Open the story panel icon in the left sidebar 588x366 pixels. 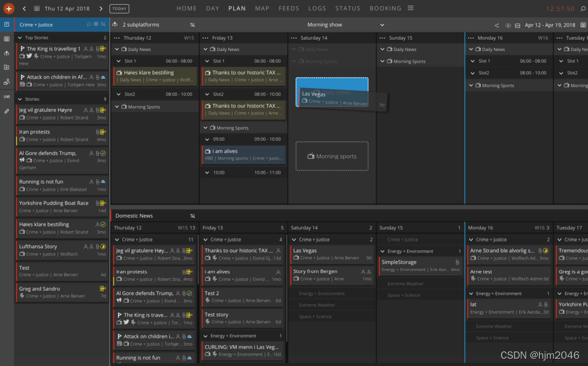pyautogui.click(x=7, y=25)
